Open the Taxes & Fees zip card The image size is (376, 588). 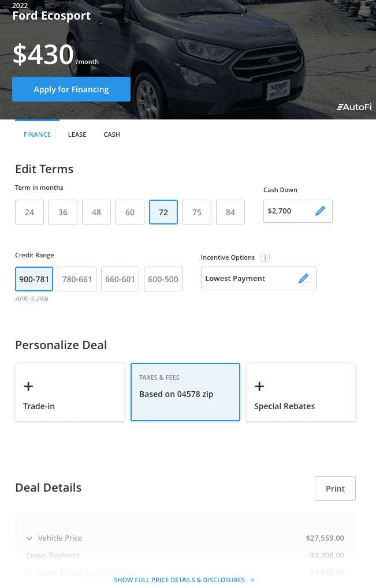click(x=185, y=392)
